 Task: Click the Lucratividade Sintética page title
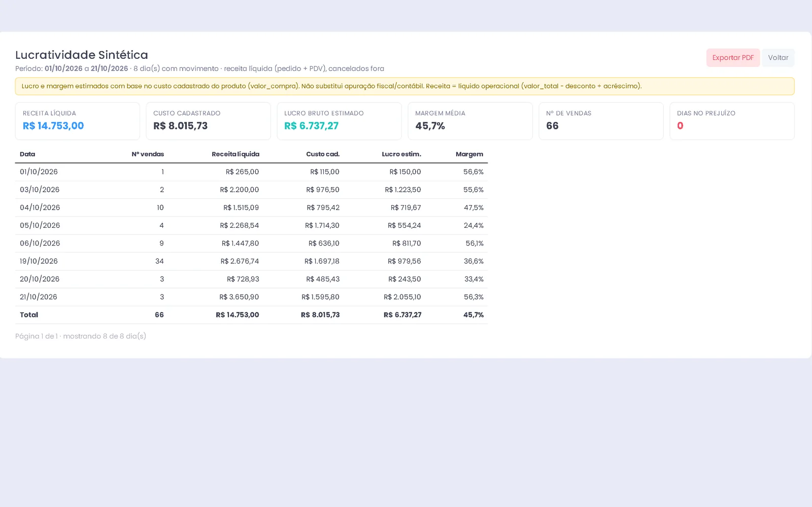point(82,55)
